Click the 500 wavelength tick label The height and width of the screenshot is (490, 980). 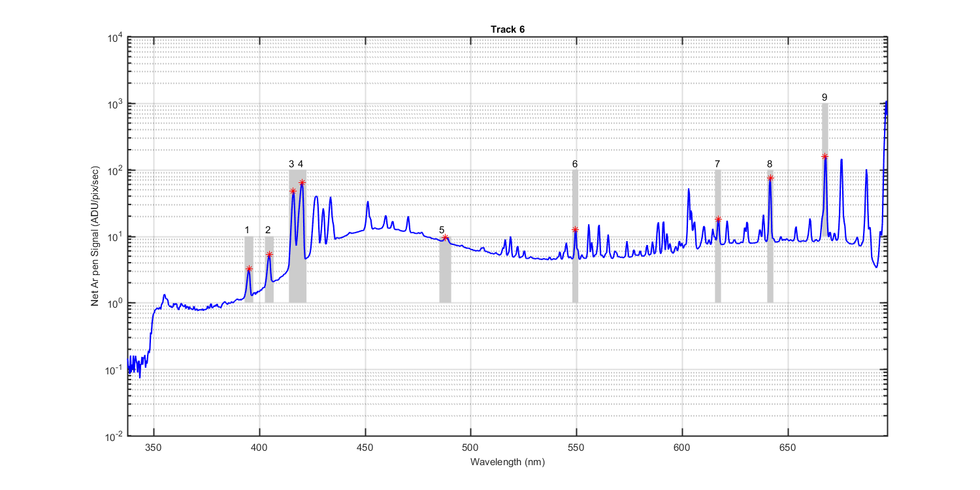coord(470,448)
